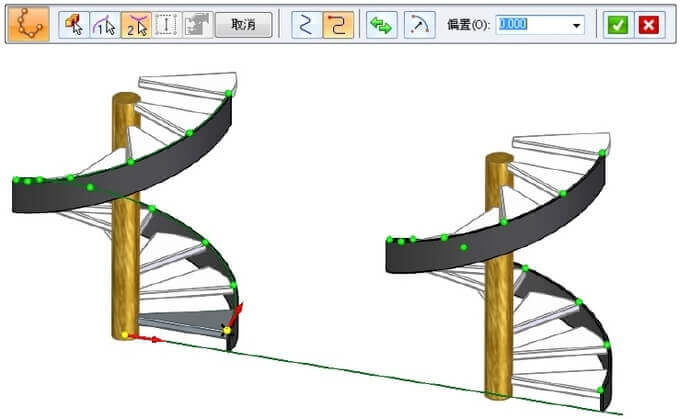This screenshot has width=680, height=419.
Task: Click inside the 偏置(O) offset value field
Action: 530,25
